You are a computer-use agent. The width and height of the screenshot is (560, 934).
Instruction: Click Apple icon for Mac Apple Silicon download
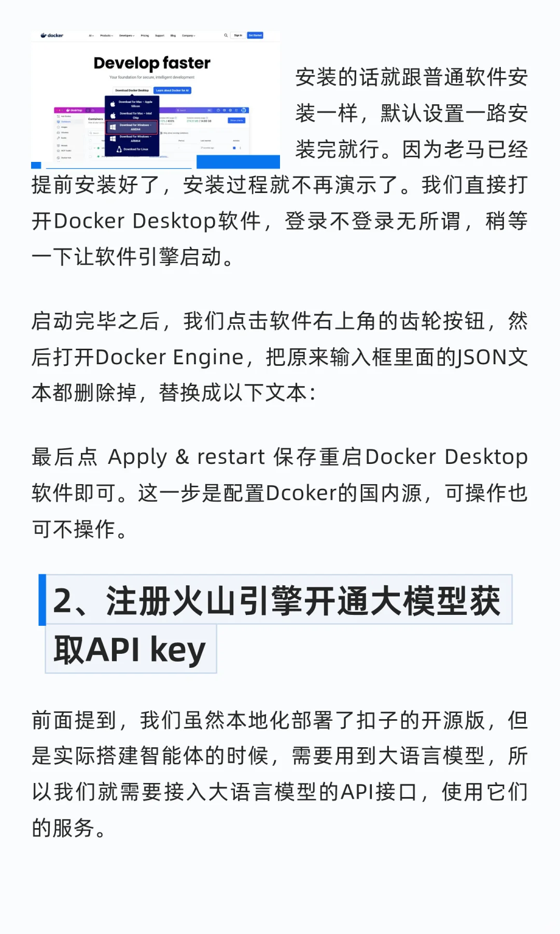pyautogui.click(x=113, y=104)
